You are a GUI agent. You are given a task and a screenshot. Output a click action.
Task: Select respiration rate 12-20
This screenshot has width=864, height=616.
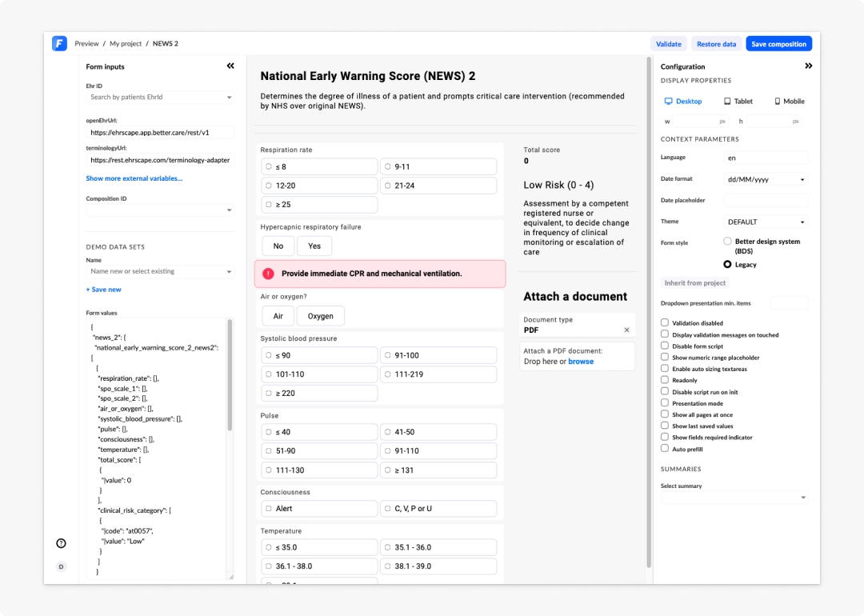(319, 186)
